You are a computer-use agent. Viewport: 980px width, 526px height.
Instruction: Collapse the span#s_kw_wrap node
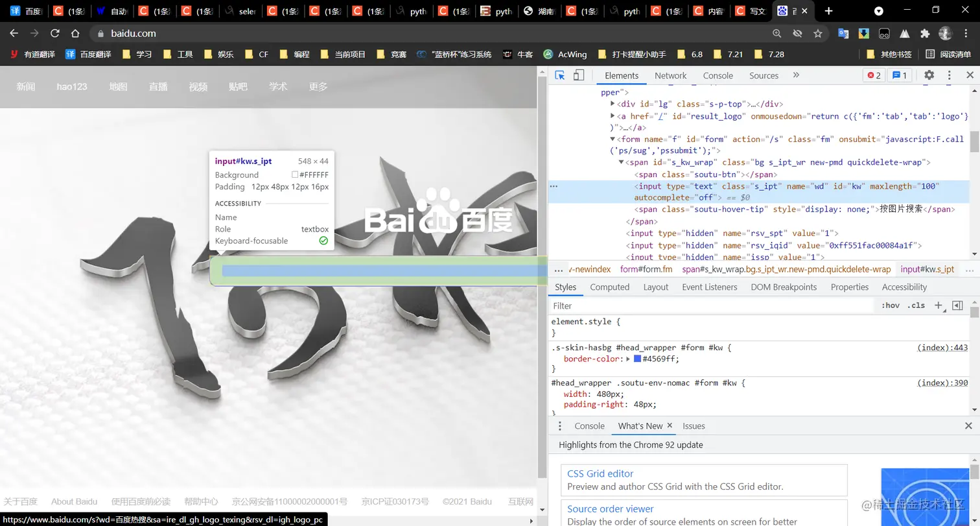(x=621, y=162)
